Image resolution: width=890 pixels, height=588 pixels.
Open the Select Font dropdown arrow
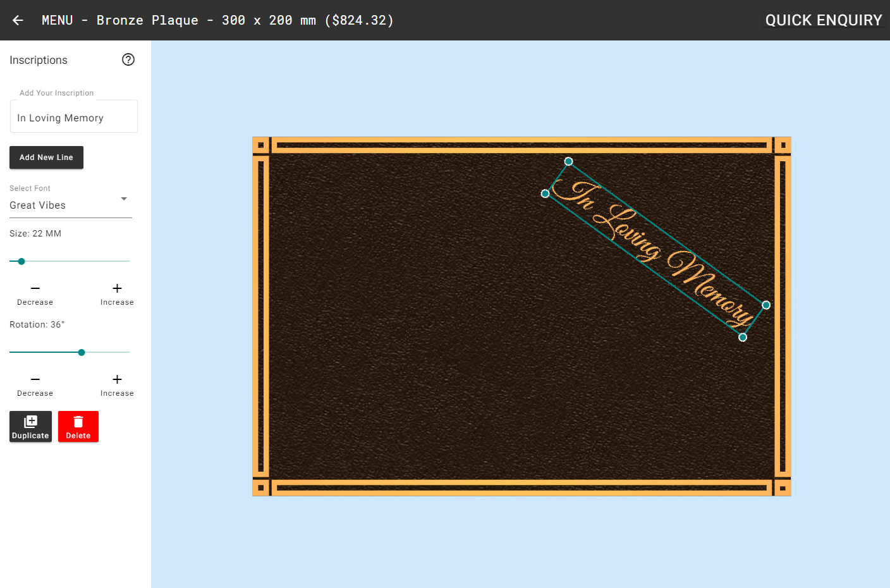124,199
